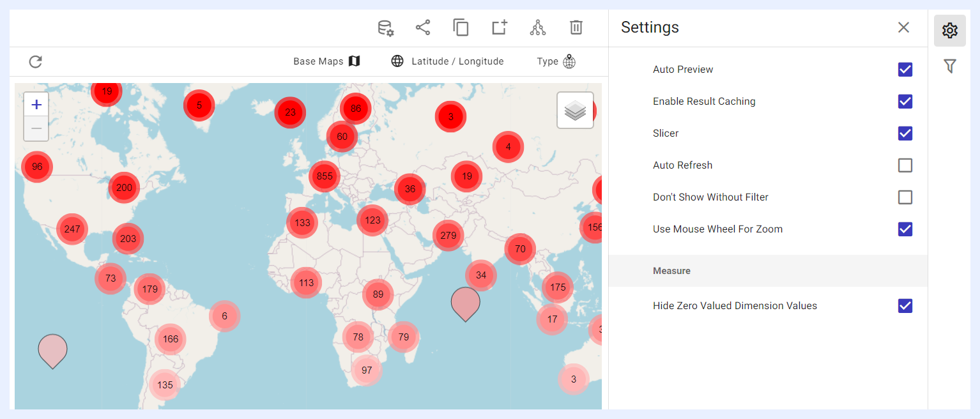This screenshot has height=419, width=980.
Task: Click the 279 cluster marker
Action: pyautogui.click(x=448, y=236)
